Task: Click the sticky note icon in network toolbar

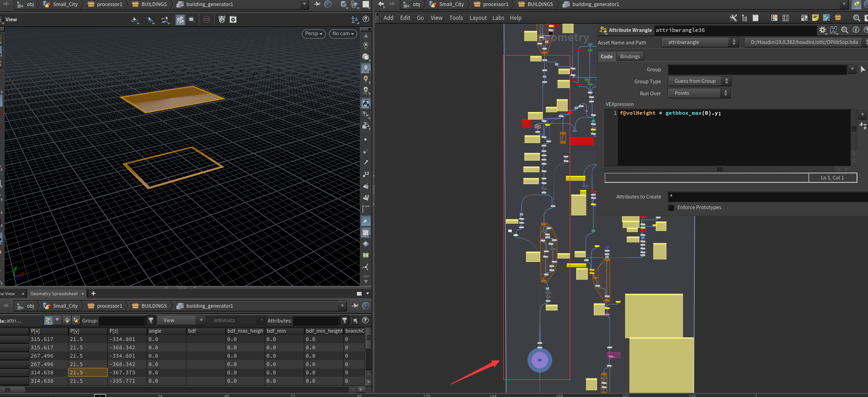Action: coord(815,18)
